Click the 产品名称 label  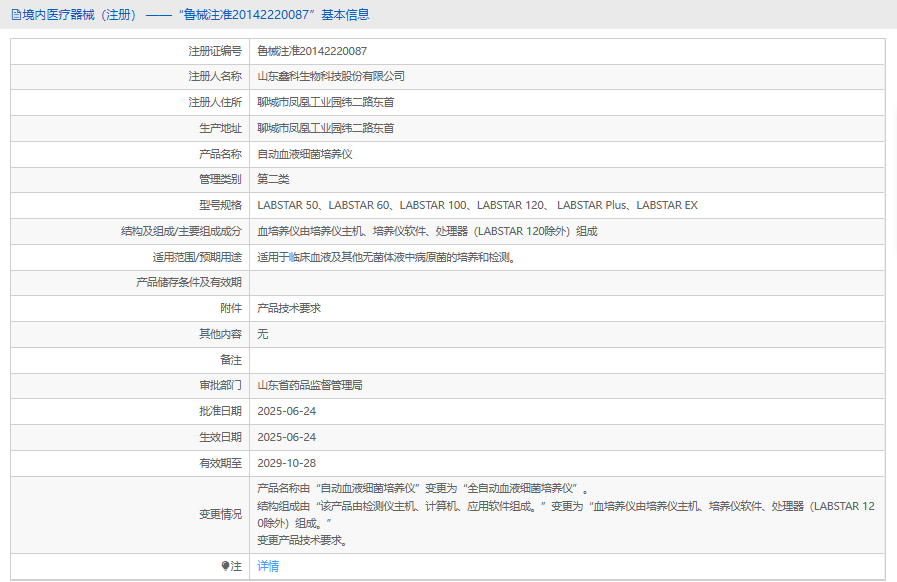coord(220,154)
